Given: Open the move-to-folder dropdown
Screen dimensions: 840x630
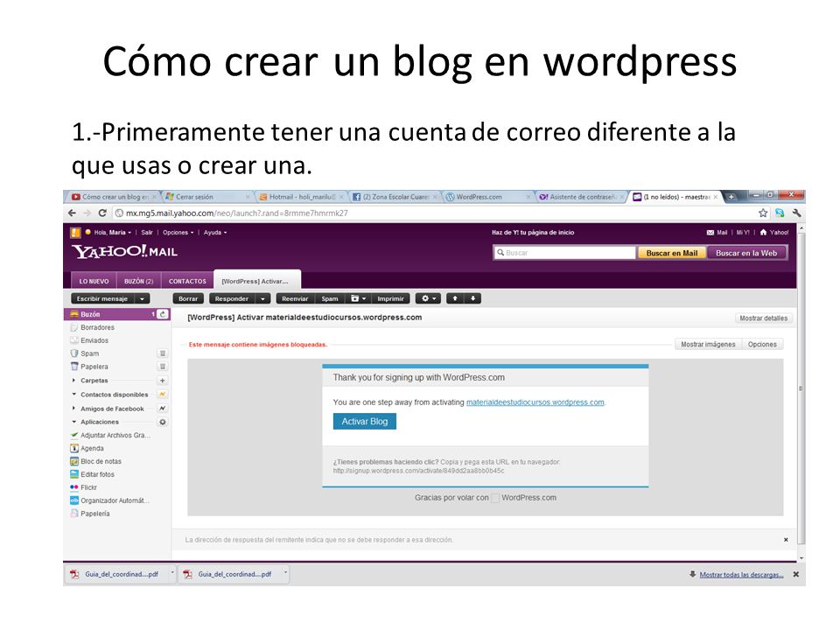Looking at the screenshot, I should (x=359, y=298).
